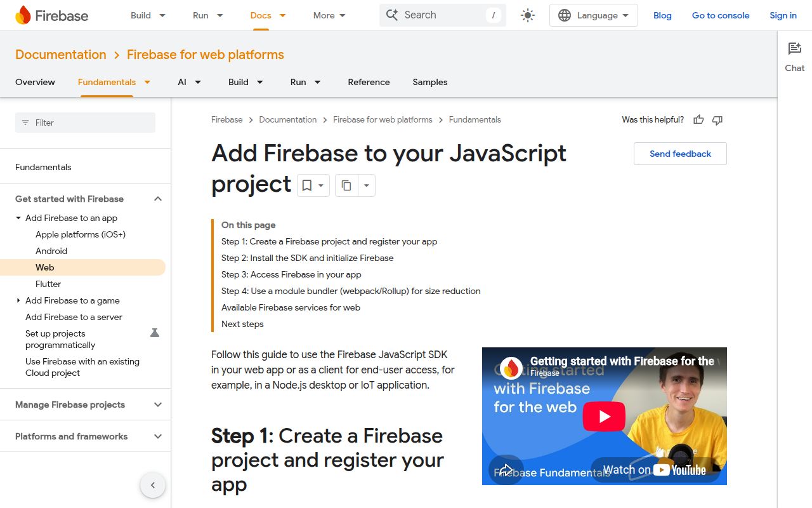The width and height of the screenshot is (812, 508).
Task: Click Go to console
Action: (721, 15)
